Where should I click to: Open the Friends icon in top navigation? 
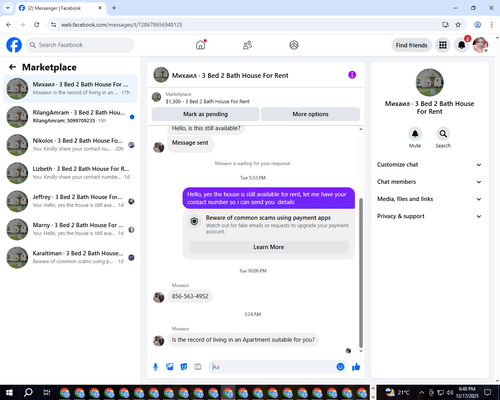[247, 45]
